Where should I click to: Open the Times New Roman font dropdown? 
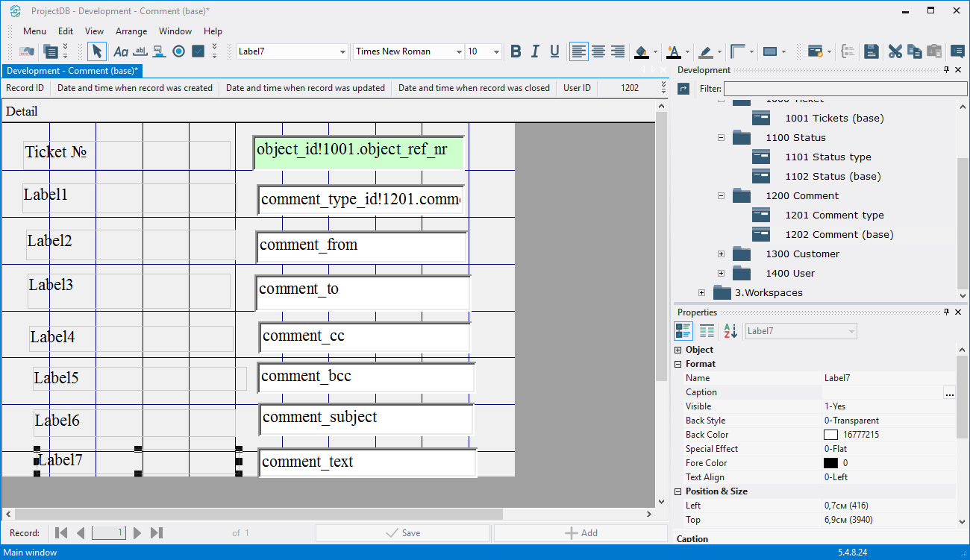click(459, 51)
